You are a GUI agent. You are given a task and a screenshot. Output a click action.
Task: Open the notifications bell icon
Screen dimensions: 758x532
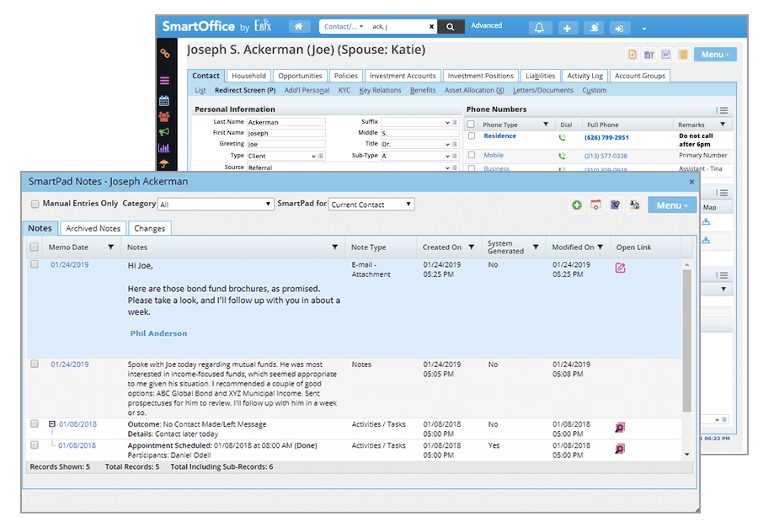pos(539,28)
